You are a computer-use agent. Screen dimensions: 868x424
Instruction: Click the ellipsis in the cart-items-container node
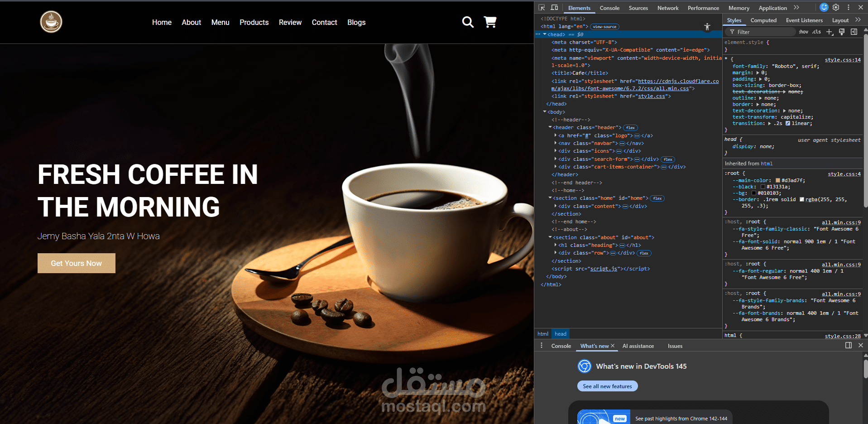(664, 167)
